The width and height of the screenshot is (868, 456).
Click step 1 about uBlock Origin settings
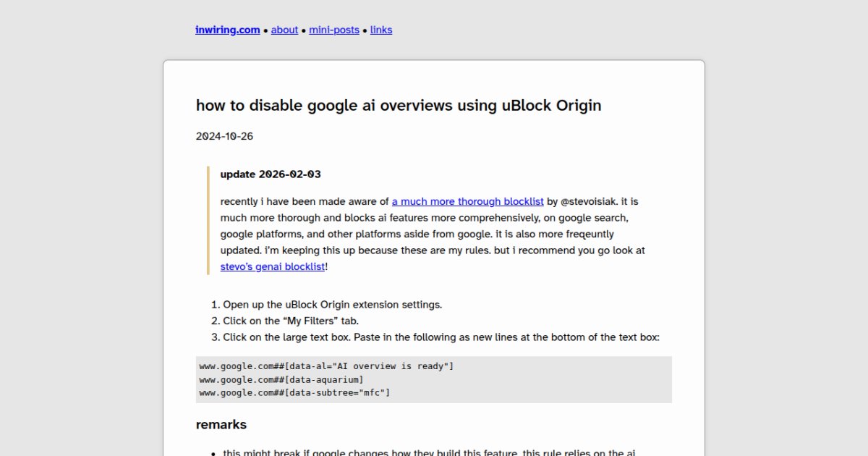tap(333, 305)
